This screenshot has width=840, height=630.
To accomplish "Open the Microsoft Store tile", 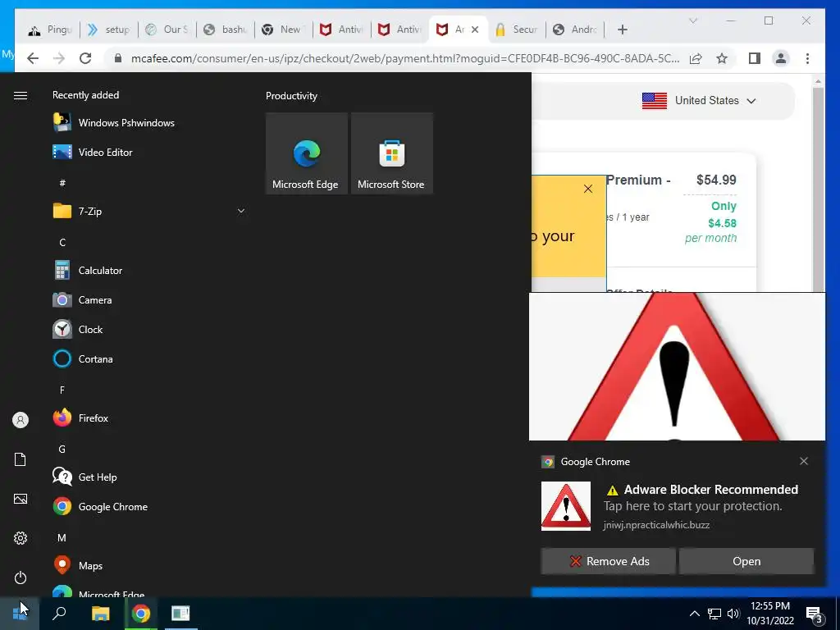I will point(391,153).
